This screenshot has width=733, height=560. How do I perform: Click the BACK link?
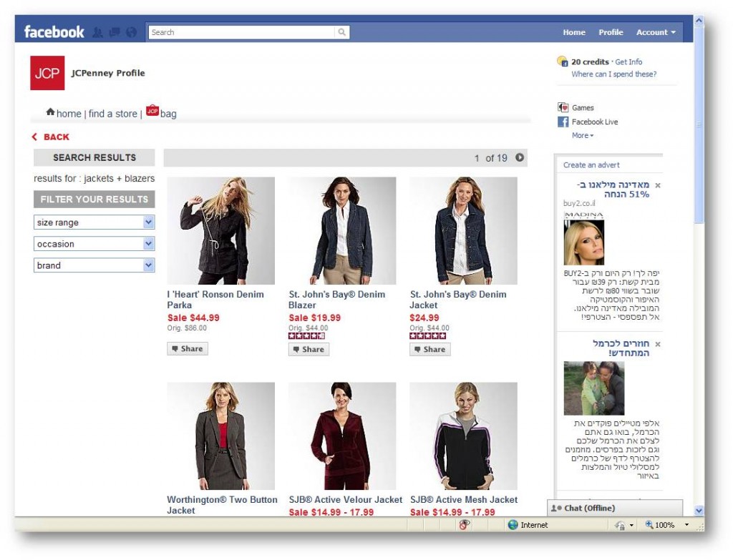(56, 137)
